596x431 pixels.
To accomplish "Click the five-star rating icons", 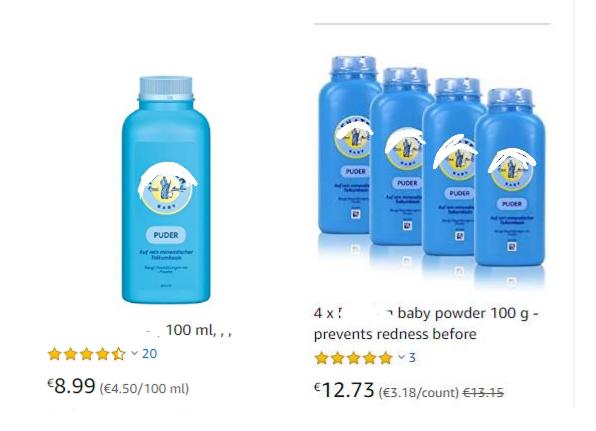I will pyautogui.click(x=353, y=358).
